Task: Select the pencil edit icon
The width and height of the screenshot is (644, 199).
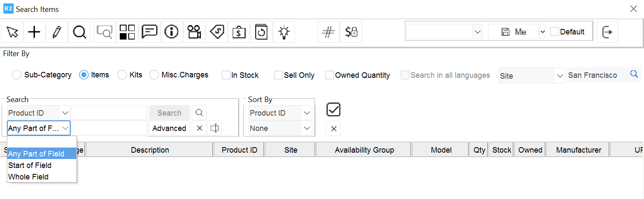Action: pyautogui.click(x=57, y=32)
